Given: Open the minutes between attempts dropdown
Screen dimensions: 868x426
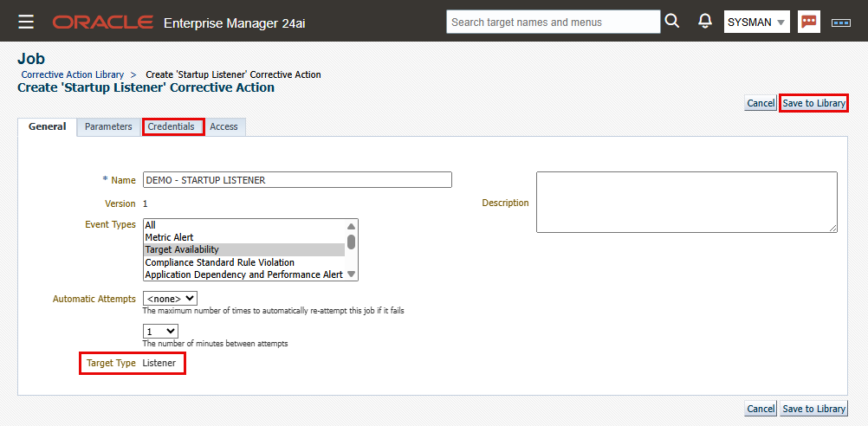Looking at the screenshot, I should click(x=160, y=332).
